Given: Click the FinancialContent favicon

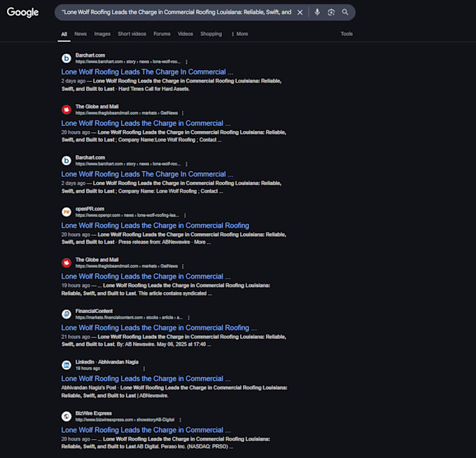Looking at the screenshot, I should click(66, 314).
